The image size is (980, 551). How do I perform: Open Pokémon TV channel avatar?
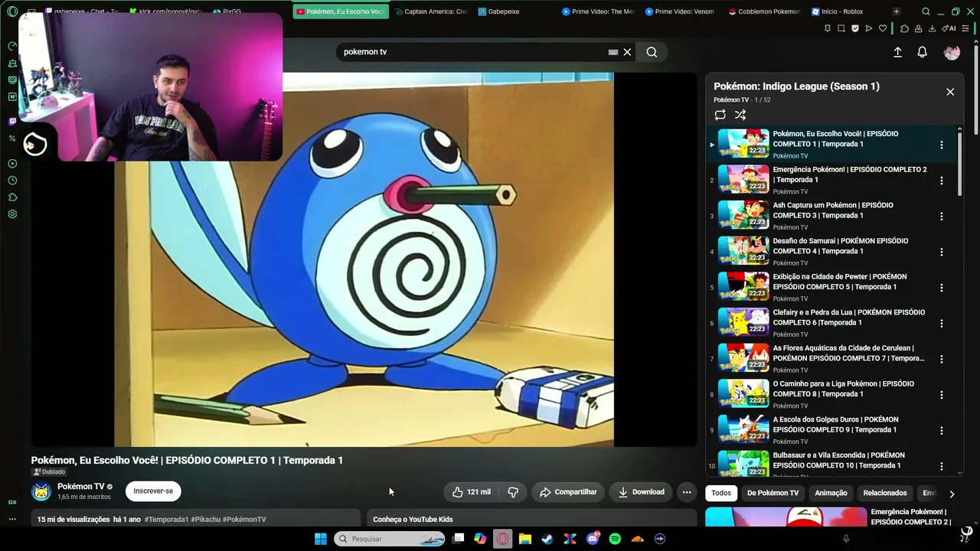click(41, 491)
